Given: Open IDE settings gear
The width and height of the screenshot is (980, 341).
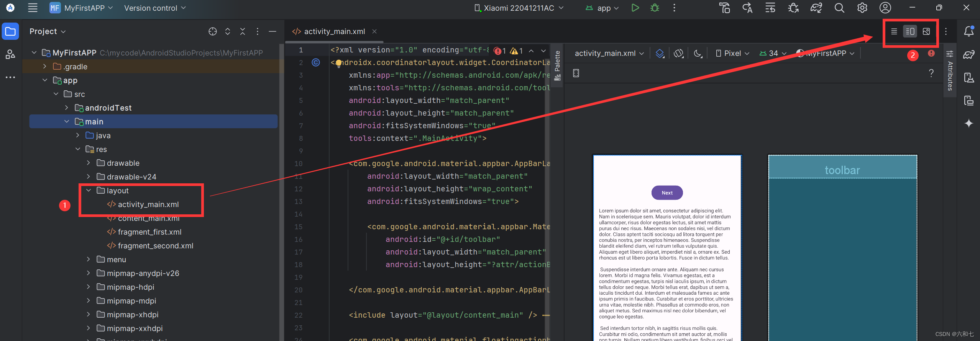Looking at the screenshot, I should click(x=862, y=8).
